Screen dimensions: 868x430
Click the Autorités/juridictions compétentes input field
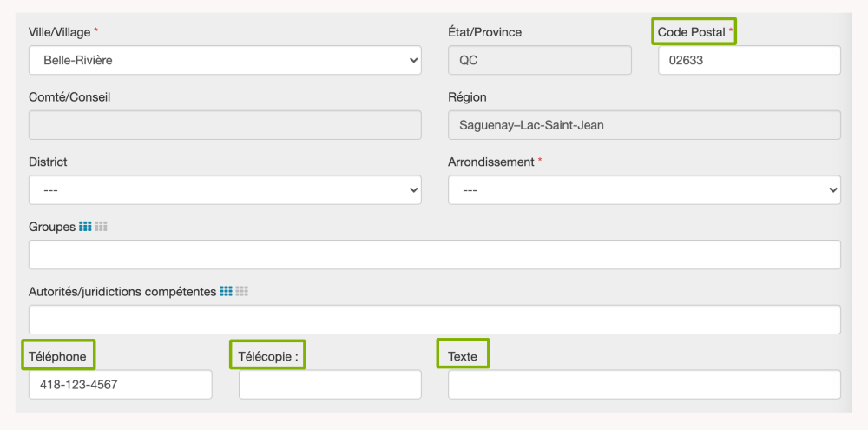(x=434, y=320)
